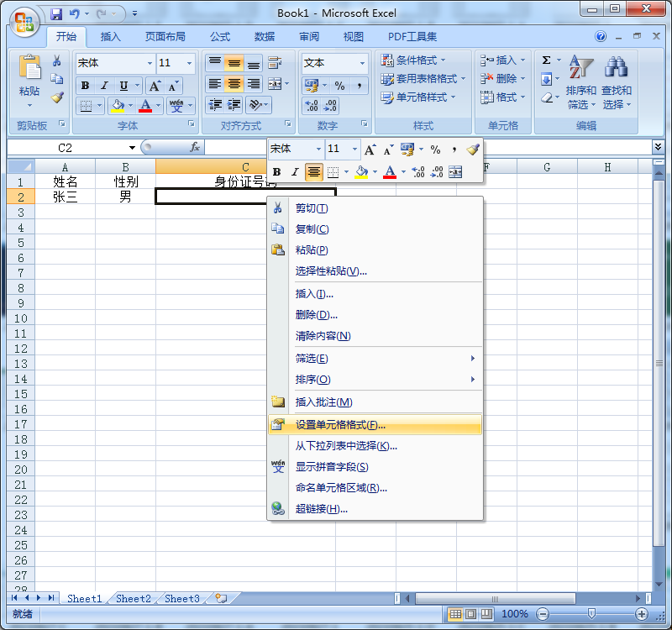The width and height of the screenshot is (672, 630).
Task: Open the 字体 group dialog launcher
Action: click(192, 123)
